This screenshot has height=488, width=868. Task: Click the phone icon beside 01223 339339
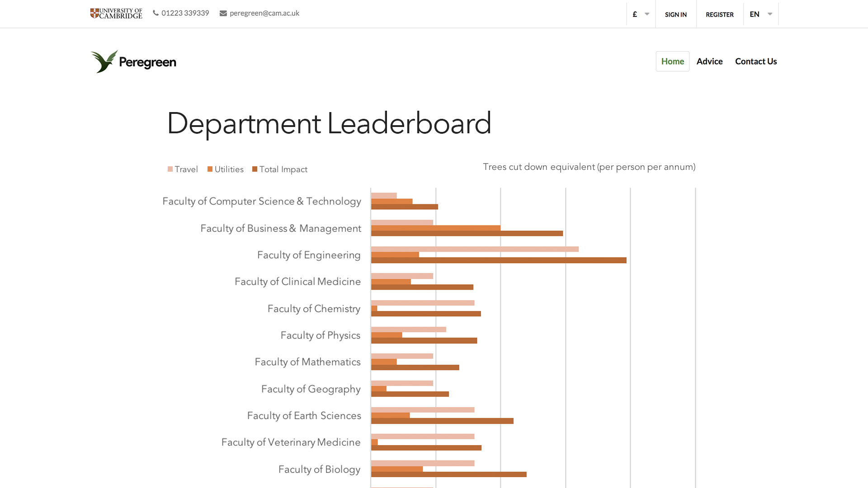coord(156,13)
